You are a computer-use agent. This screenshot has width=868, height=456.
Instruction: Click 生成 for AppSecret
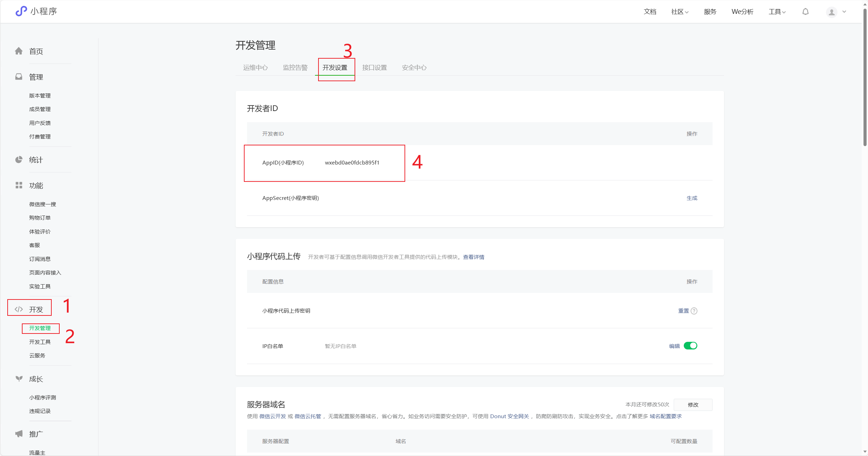click(x=692, y=198)
